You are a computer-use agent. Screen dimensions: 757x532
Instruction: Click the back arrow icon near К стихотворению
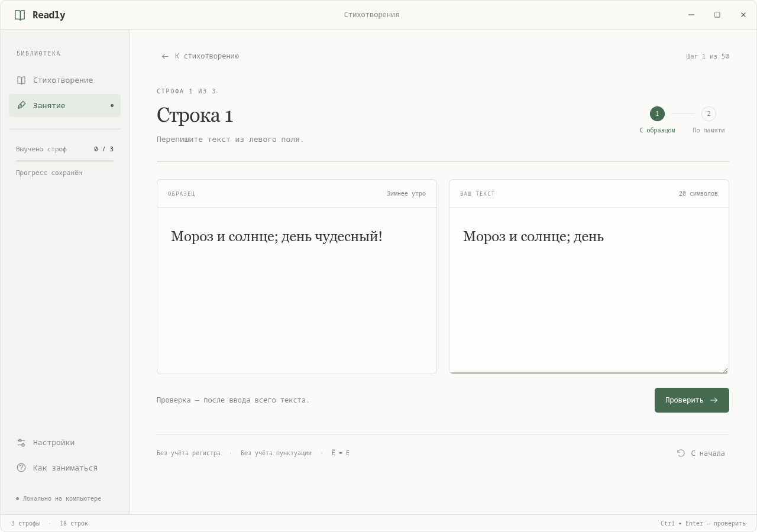pyautogui.click(x=165, y=57)
